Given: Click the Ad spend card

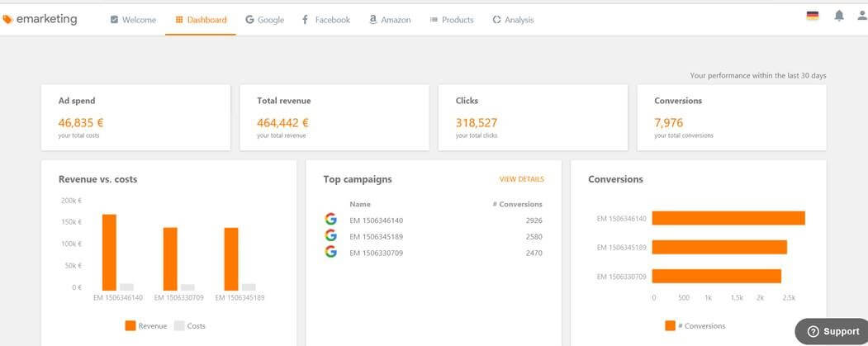Looking at the screenshot, I should click(x=135, y=117).
